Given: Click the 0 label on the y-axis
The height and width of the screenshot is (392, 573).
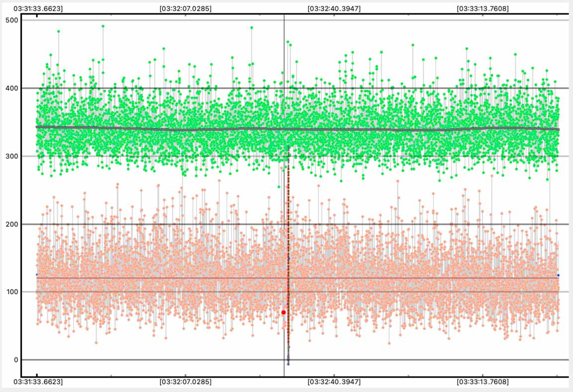Looking at the screenshot, I should point(15,360).
